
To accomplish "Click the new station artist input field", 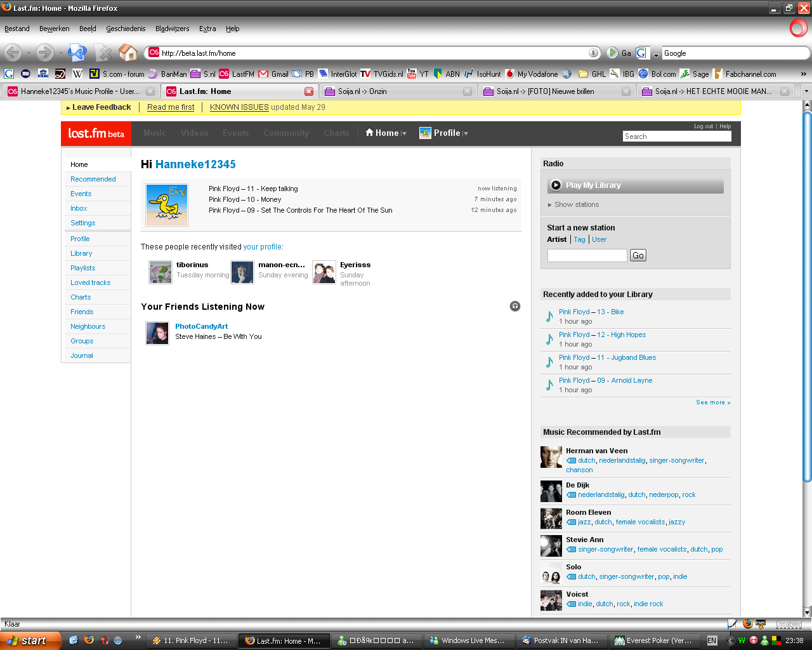I will point(587,255).
